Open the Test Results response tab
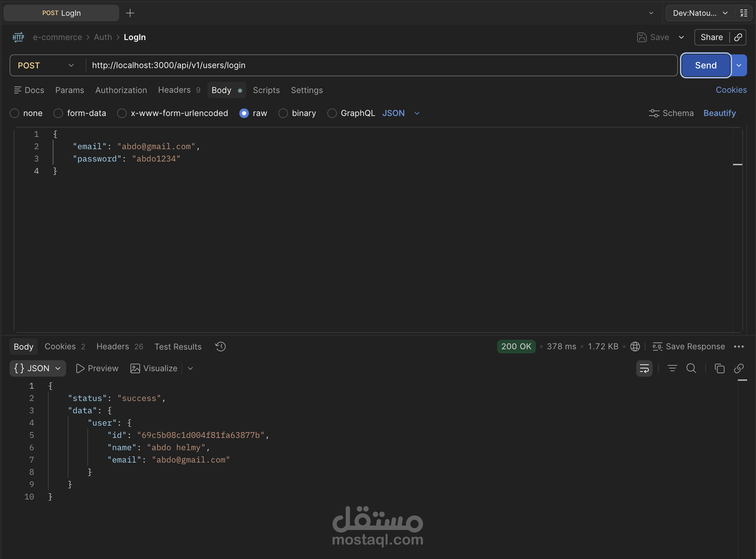 pos(178,347)
